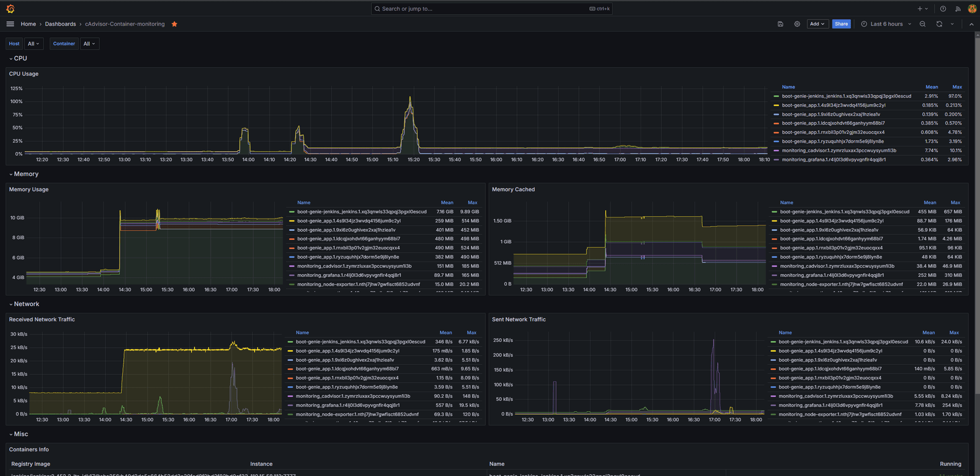Open dashboard settings gear icon
This screenshot has width=980, height=476.
point(797,24)
